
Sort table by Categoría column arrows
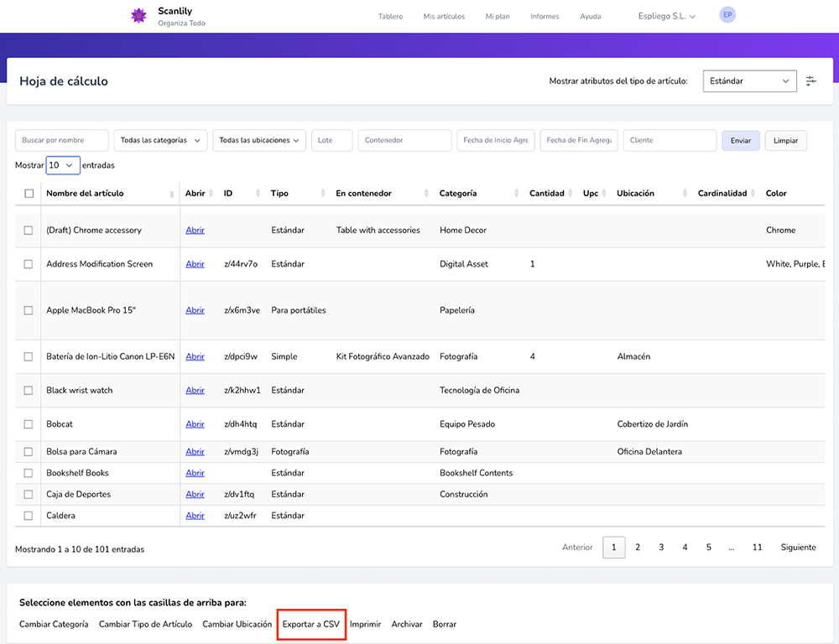[x=516, y=194]
